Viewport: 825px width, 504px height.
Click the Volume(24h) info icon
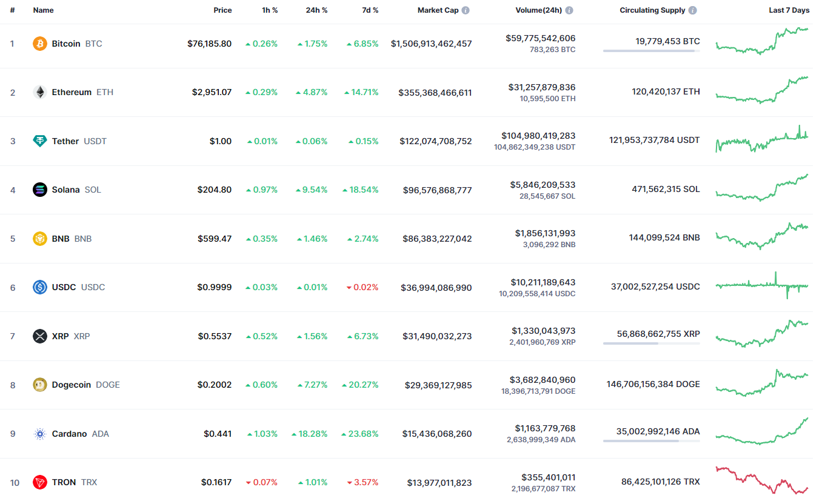coord(569,10)
